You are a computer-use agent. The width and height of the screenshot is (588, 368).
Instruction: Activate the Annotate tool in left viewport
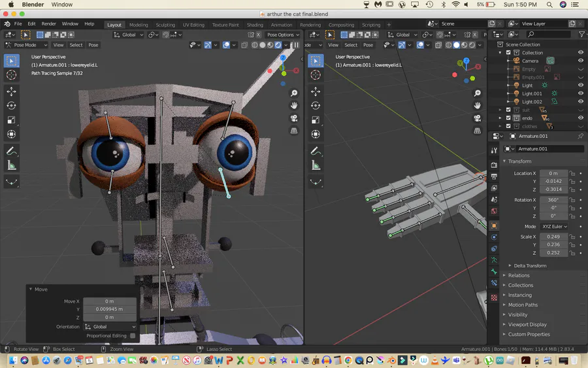pos(11,151)
